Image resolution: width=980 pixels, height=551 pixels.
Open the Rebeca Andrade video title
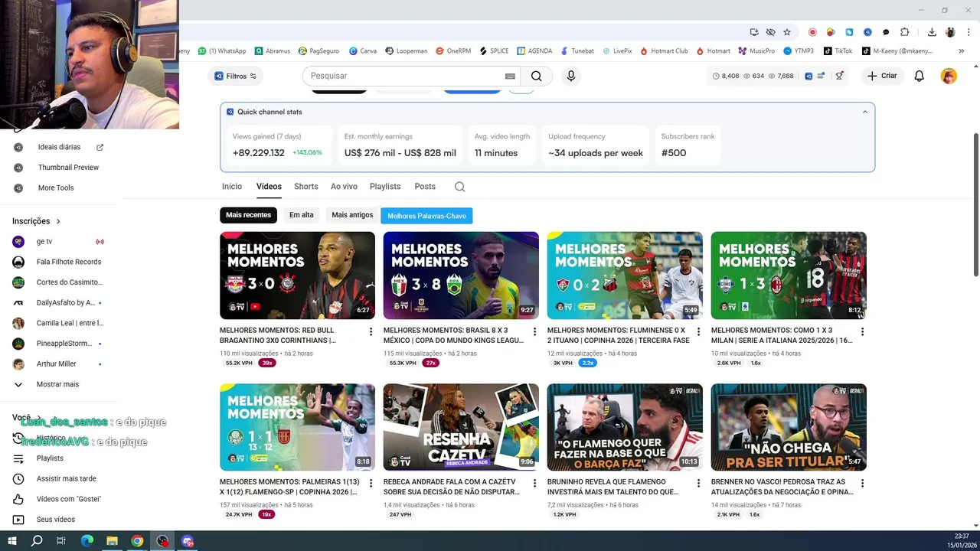point(452,487)
